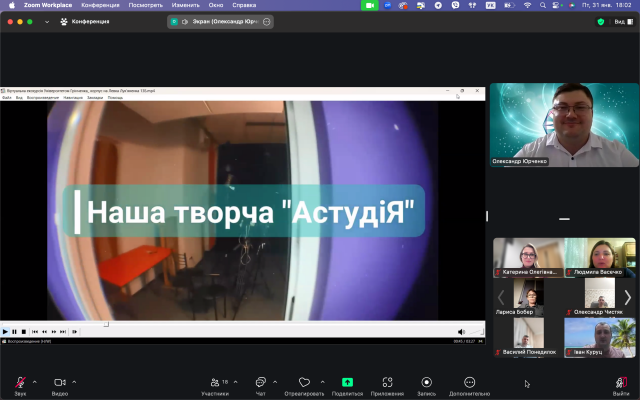Show next participants with right arrow
640x400 pixels.
(x=628, y=297)
